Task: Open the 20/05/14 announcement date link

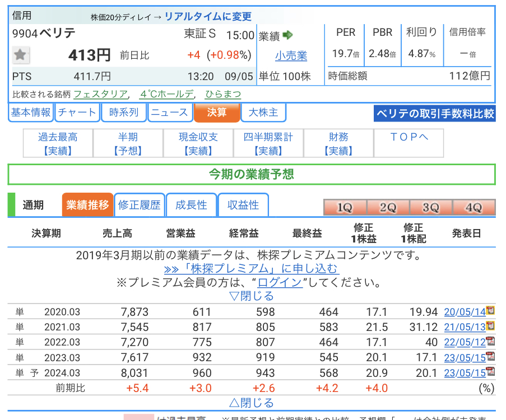Action: coord(465,312)
